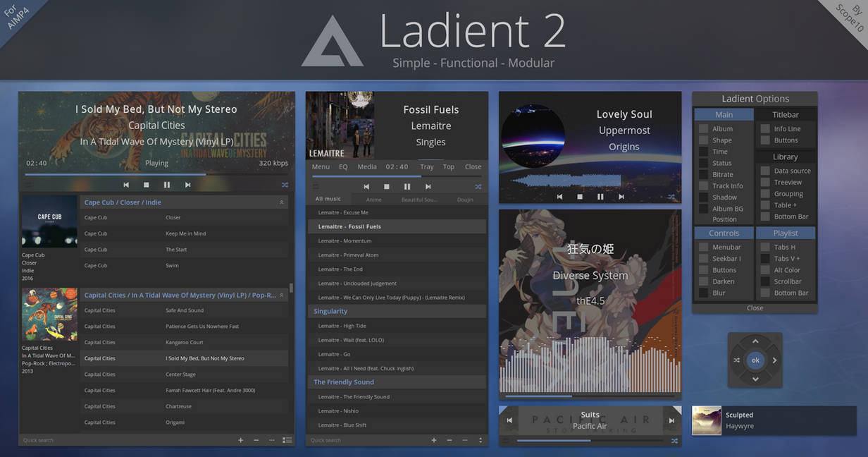868x457 pixels.
Task: Toggle shuffle in the Capital Cities player
Action: tap(283, 185)
